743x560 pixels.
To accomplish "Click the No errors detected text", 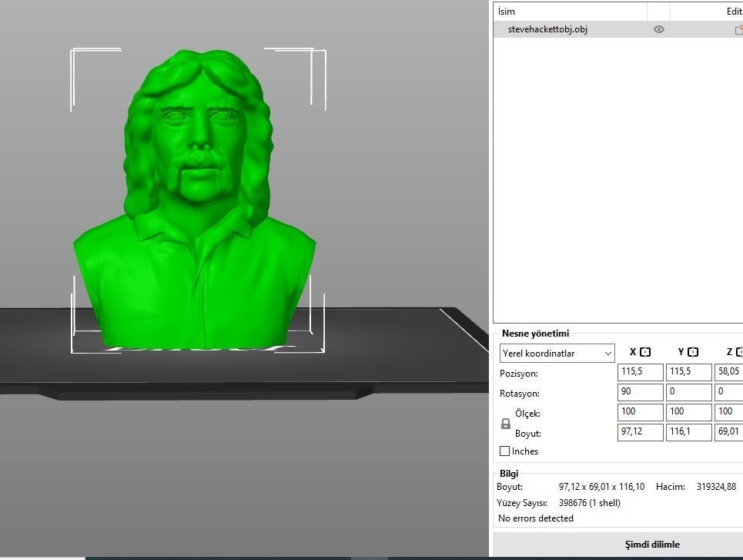I will (535, 518).
